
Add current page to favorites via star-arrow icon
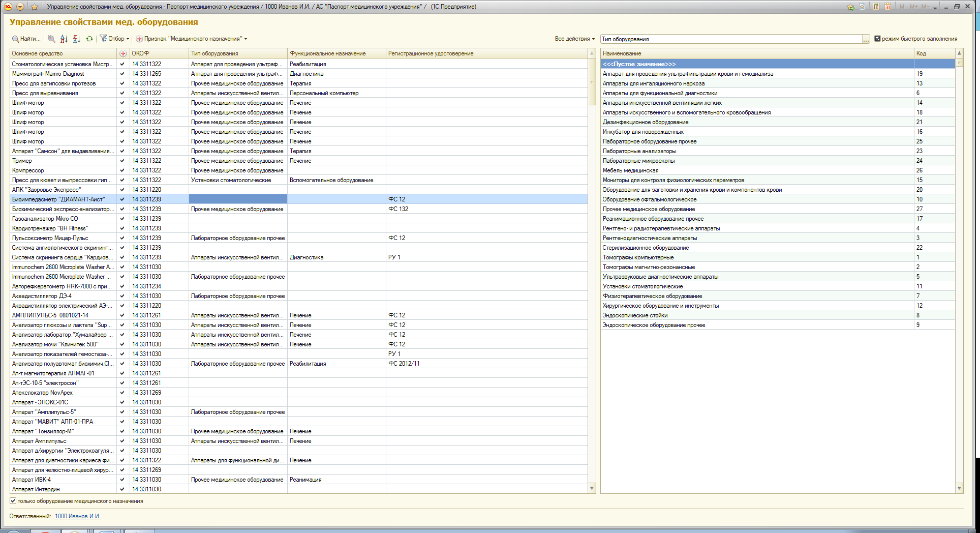[x=850, y=7]
